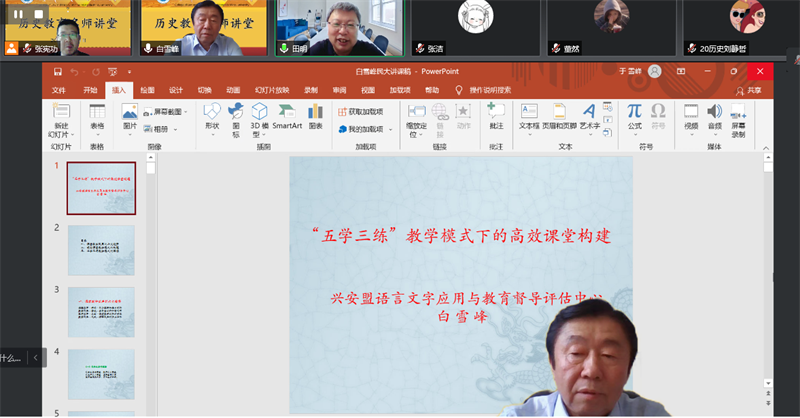Switch to the 动画 animations tab
Viewport: 800px width, 418px height.
point(233,90)
